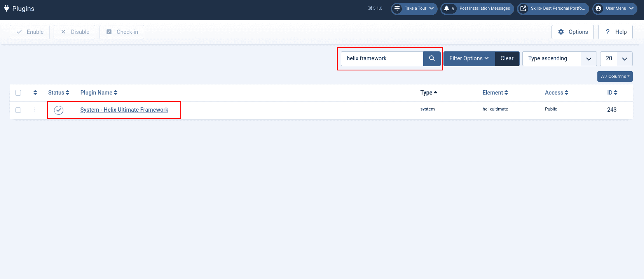Click the ordering sort arrows column icon
Screen dimensions: 644x279
(x=35, y=93)
